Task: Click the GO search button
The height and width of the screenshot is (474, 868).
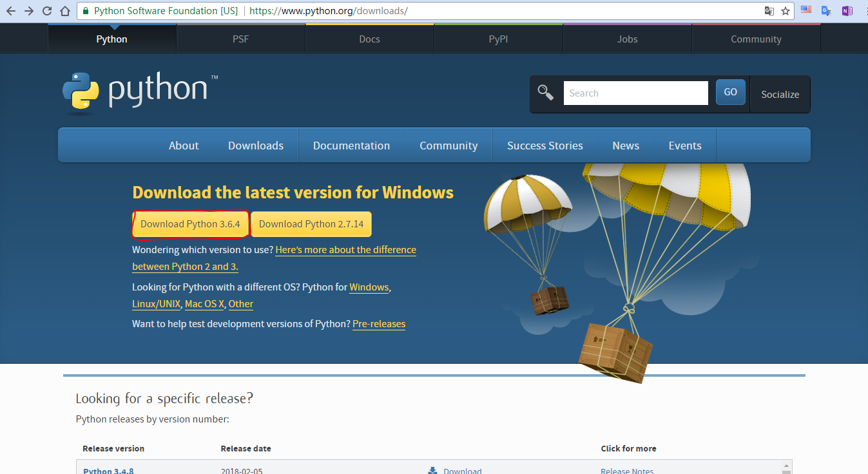Action: 731,92
